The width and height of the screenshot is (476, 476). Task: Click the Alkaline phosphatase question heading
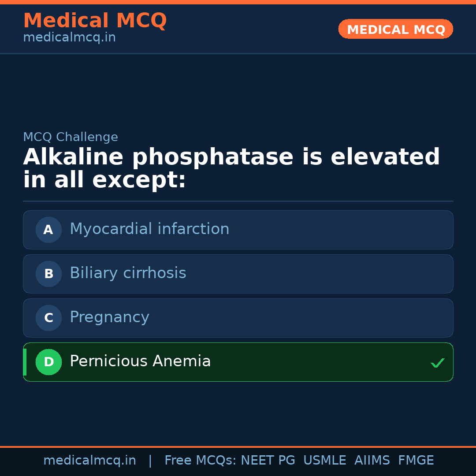[x=231, y=169]
